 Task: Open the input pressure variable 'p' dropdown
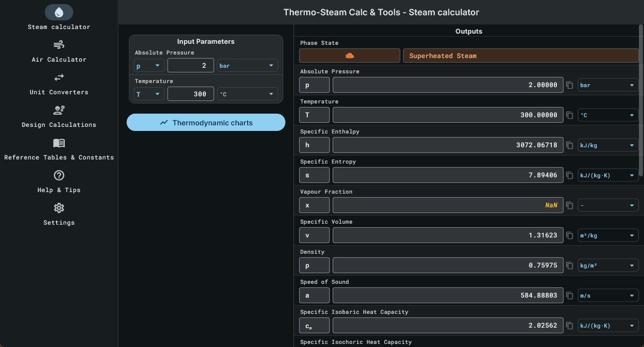(x=149, y=65)
